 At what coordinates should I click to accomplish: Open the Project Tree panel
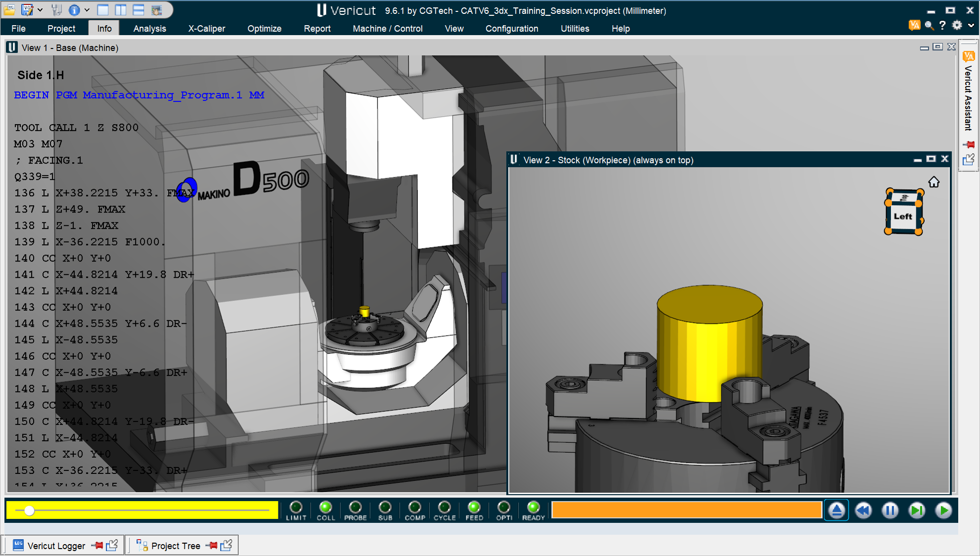tap(175, 546)
